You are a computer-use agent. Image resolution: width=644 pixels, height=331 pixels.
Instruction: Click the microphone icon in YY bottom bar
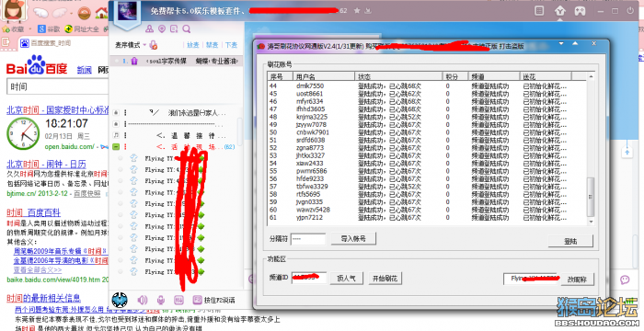click(161, 301)
